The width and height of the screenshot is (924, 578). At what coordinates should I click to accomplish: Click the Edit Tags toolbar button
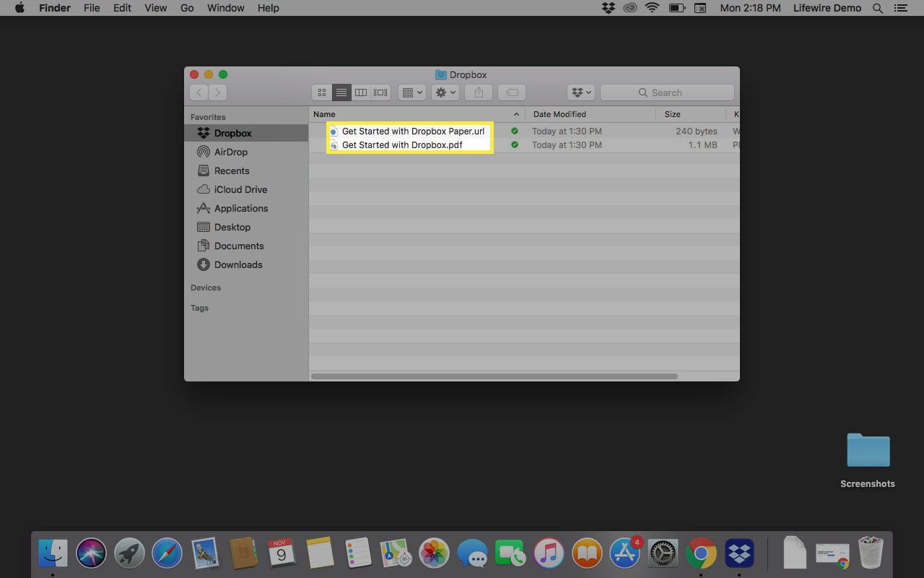(512, 92)
